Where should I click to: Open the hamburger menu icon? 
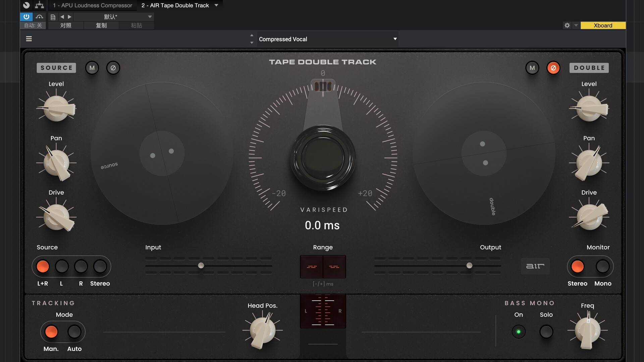[x=29, y=39]
